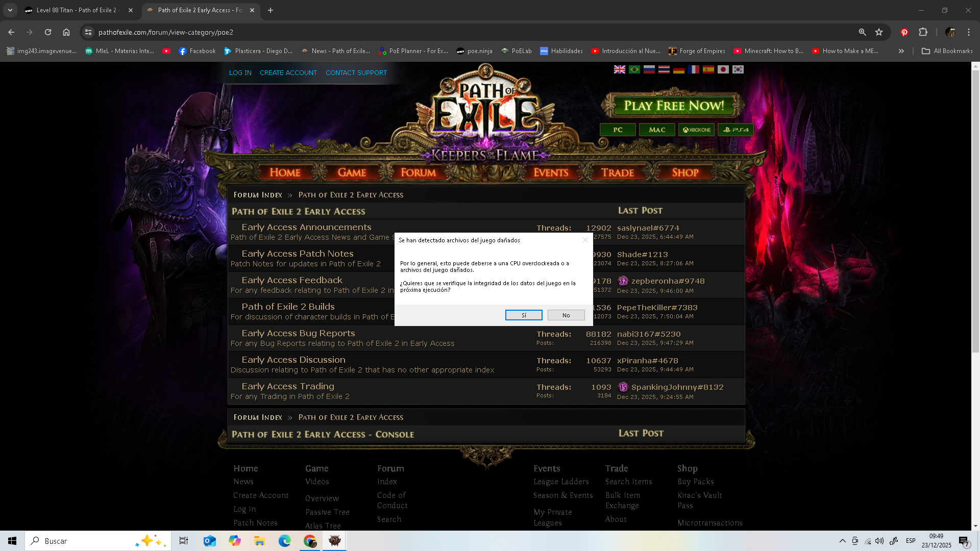980x551 pixels.
Task: Select the Brazilian flag language icon
Action: click(634, 69)
